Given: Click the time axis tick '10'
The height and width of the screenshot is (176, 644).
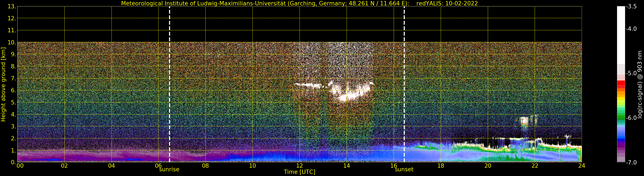Looking at the screenshot, I should pyautogui.click(x=252, y=166).
